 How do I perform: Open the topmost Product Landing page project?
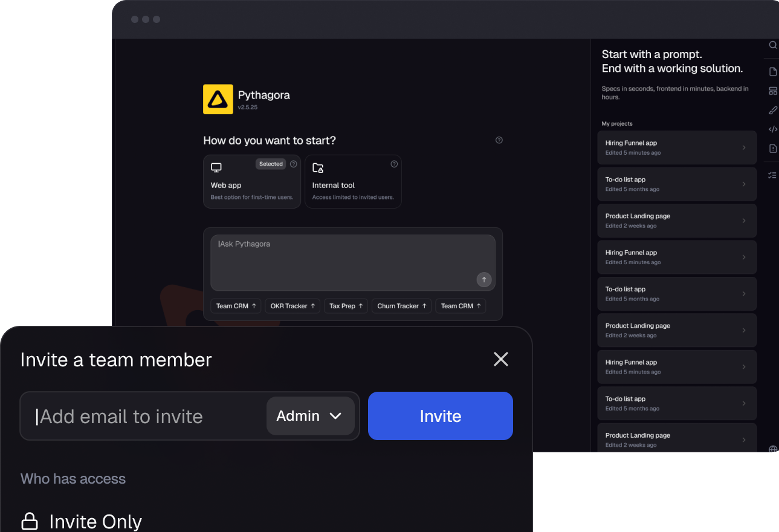[677, 221]
